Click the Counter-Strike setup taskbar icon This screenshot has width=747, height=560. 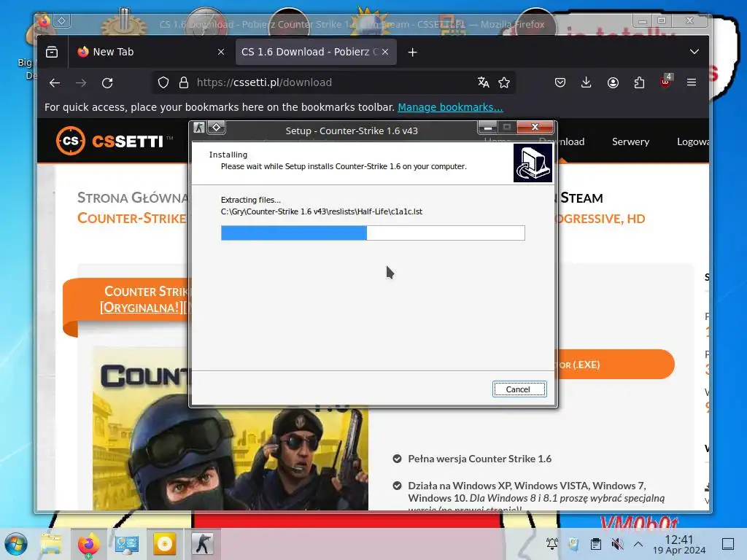[x=203, y=544]
